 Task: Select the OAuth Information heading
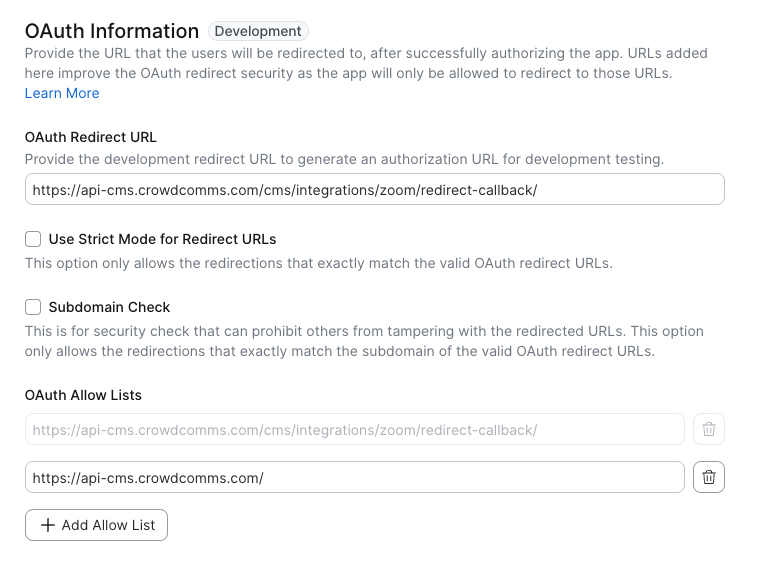coord(112,31)
